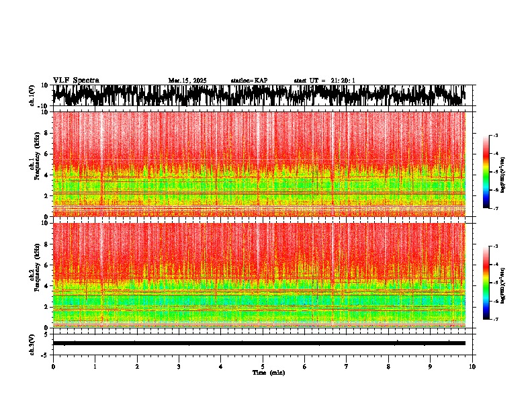Screen dimensions: 532x411
Task: Click the "-10" tick on ch.1(V) axis
Action: tap(44, 106)
